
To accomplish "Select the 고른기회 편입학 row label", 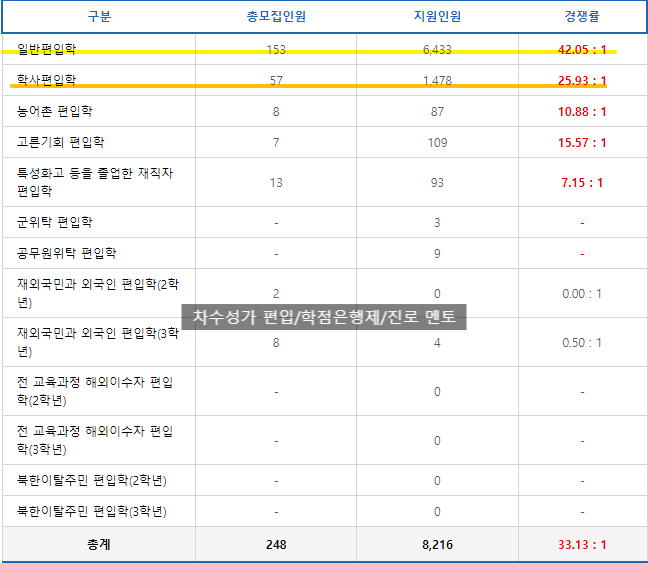I will tap(60, 142).
